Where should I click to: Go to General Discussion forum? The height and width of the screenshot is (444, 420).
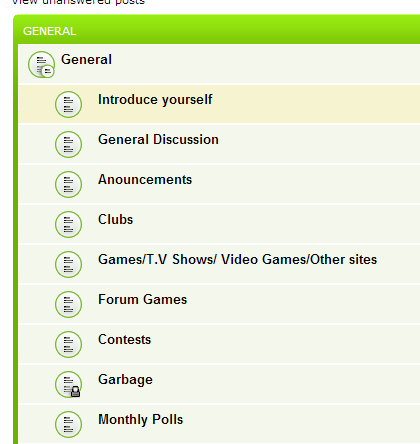tap(158, 140)
